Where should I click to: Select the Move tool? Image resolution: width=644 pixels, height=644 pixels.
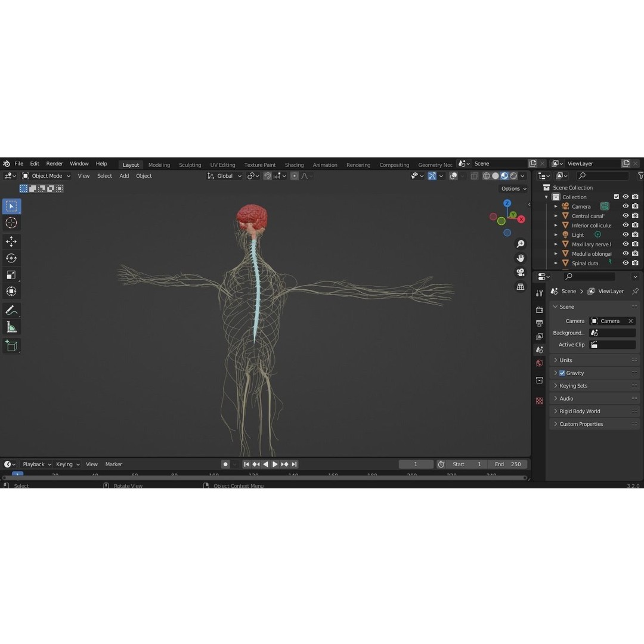click(x=11, y=241)
